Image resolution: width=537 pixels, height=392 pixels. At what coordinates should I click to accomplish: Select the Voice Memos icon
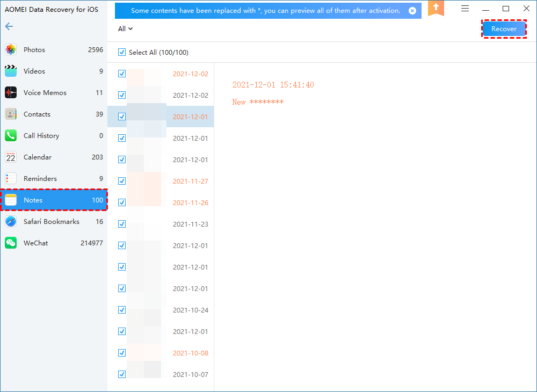(x=11, y=93)
